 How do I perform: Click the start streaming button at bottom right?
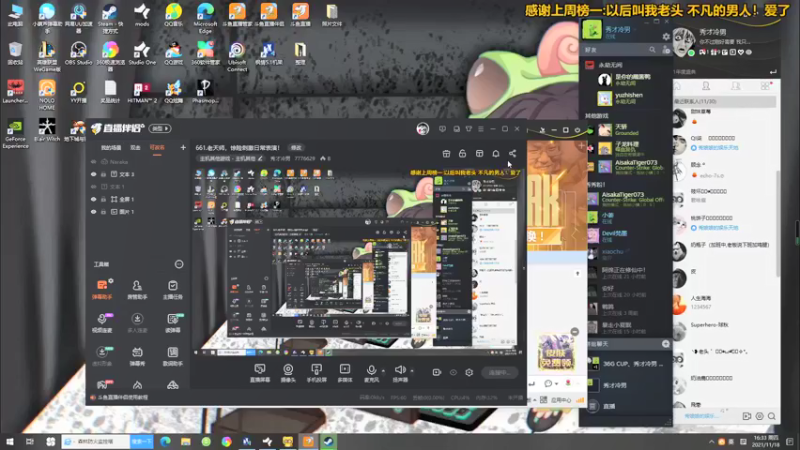[499, 372]
